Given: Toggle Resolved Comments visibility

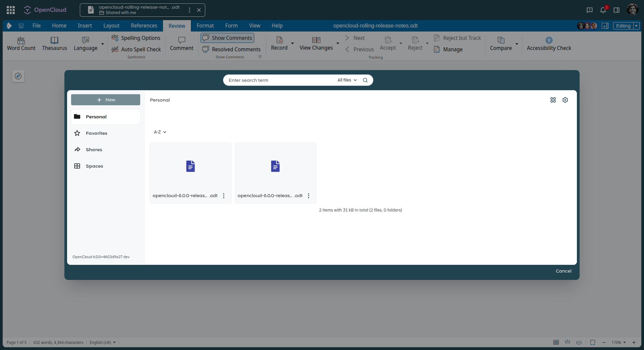Looking at the screenshot, I should pos(231,49).
